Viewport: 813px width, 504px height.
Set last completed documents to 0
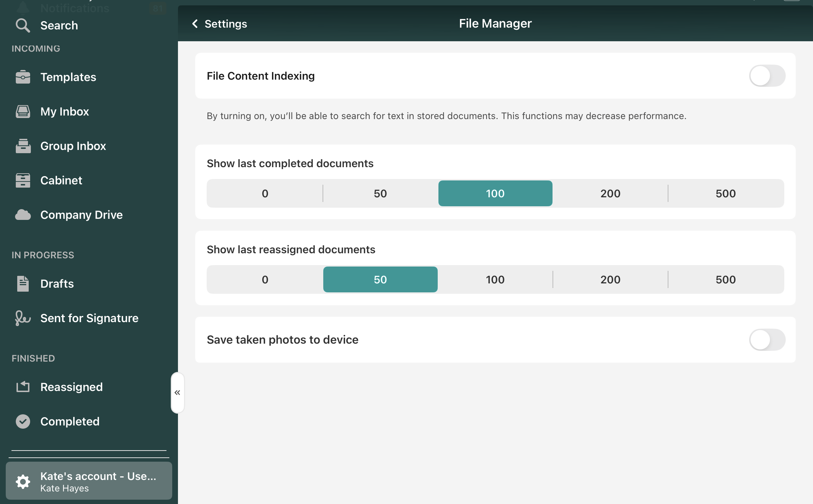[265, 193]
